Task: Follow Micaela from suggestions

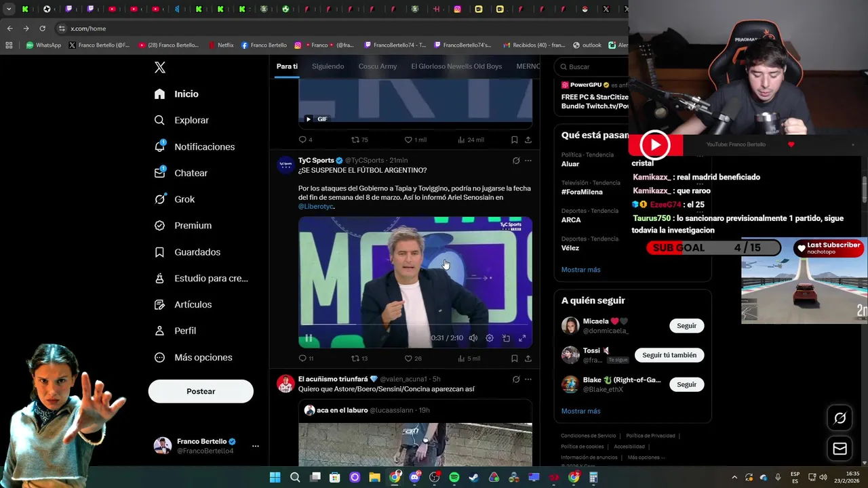Action: click(686, 326)
